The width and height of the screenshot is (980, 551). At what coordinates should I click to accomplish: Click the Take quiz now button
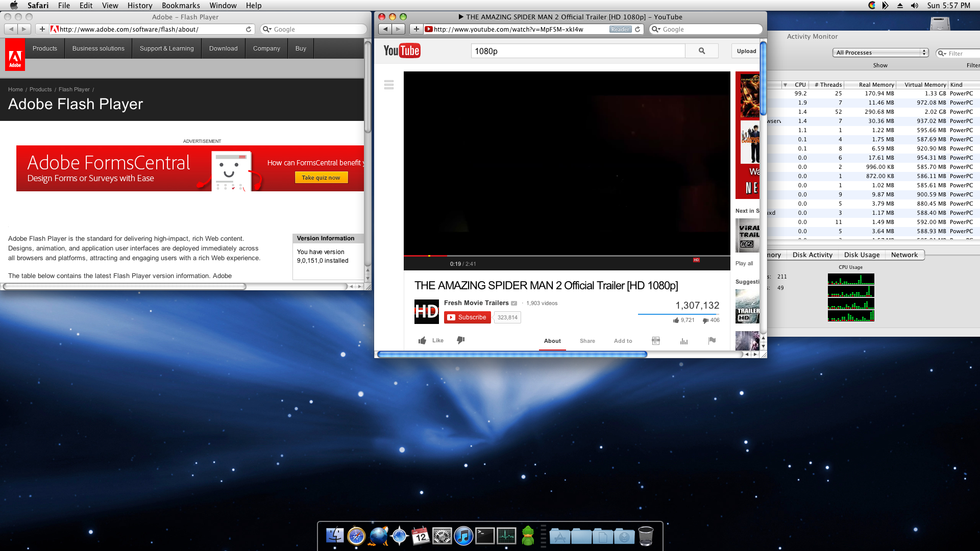pos(321,178)
